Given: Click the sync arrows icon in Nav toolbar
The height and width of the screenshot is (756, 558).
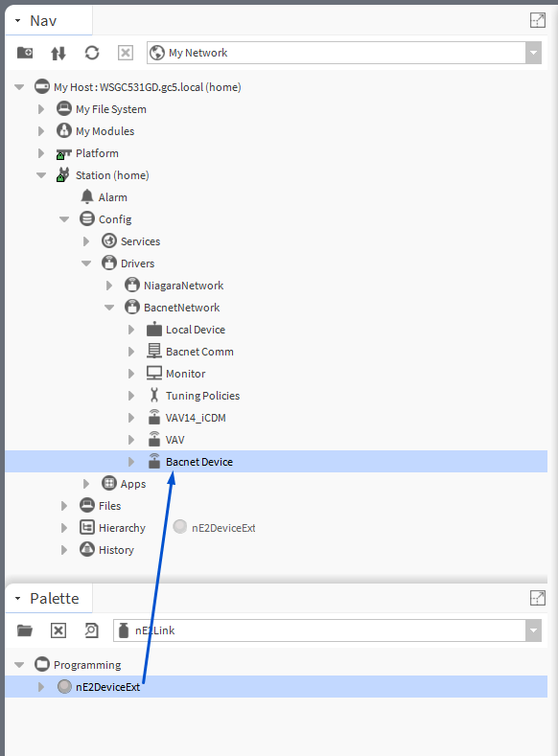Looking at the screenshot, I should click(x=58, y=53).
